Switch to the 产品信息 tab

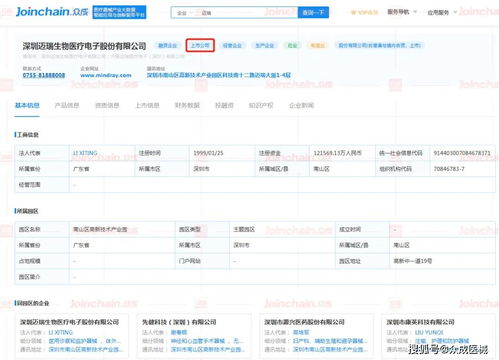pos(67,105)
